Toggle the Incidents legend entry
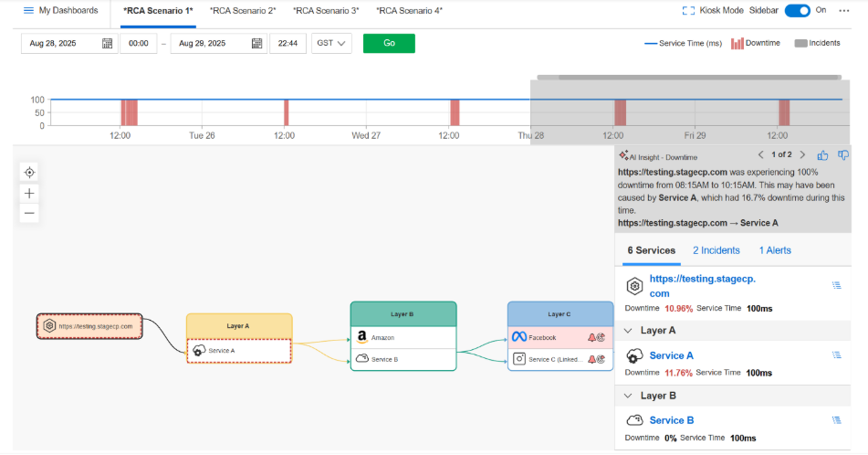 tap(817, 43)
